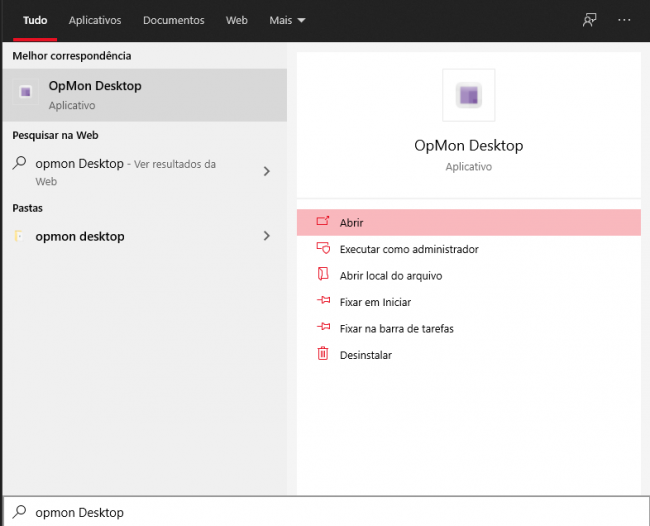The width and height of the screenshot is (650, 526).
Task: Click the Fixar na barra de tarefas icon
Action: (322, 328)
